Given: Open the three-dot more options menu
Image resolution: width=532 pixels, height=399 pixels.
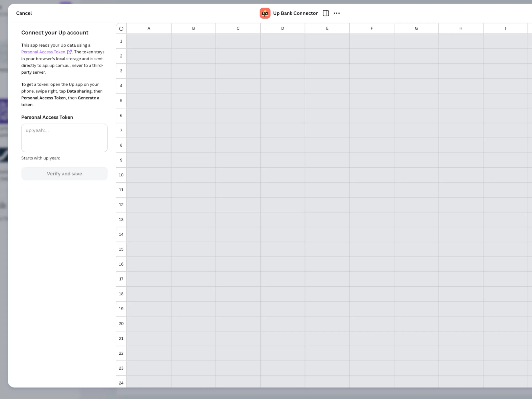Looking at the screenshot, I should 336,13.
